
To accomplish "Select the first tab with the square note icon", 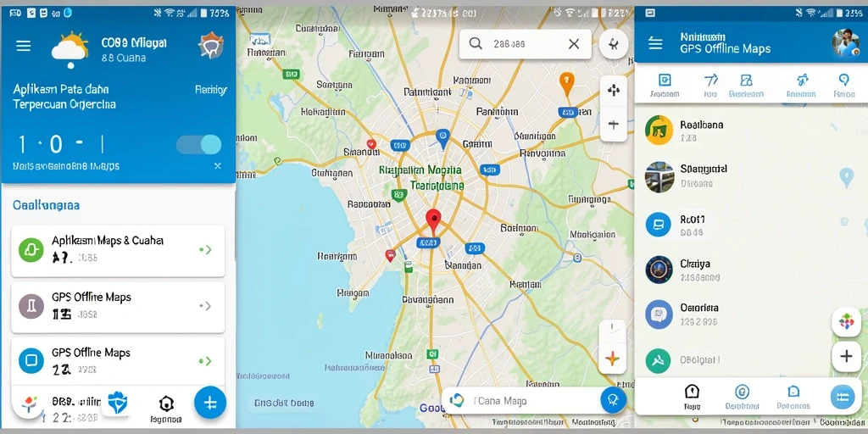I will [x=665, y=86].
